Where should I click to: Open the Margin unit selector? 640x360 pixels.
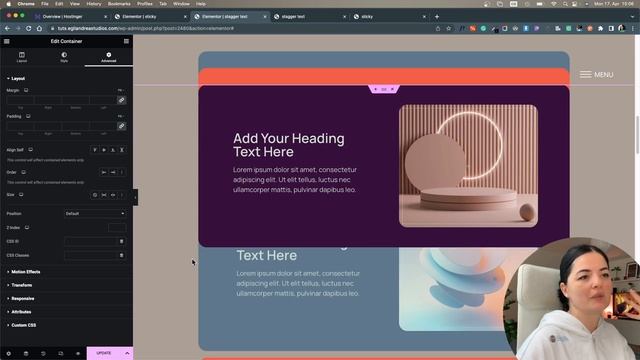click(121, 90)
